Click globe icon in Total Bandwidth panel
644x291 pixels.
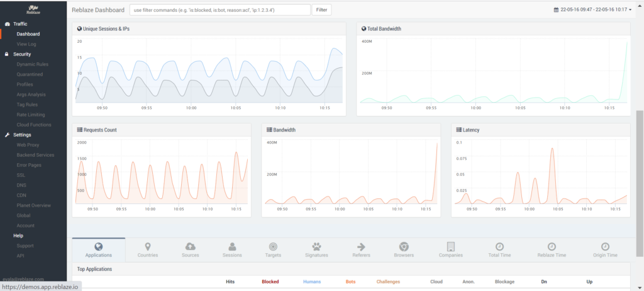point(364,29)
